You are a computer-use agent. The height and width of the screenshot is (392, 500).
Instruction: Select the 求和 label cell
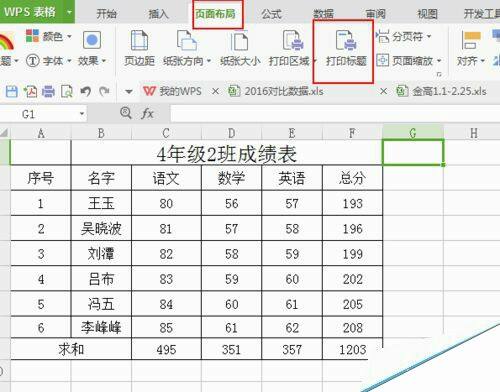pos(71,349)
